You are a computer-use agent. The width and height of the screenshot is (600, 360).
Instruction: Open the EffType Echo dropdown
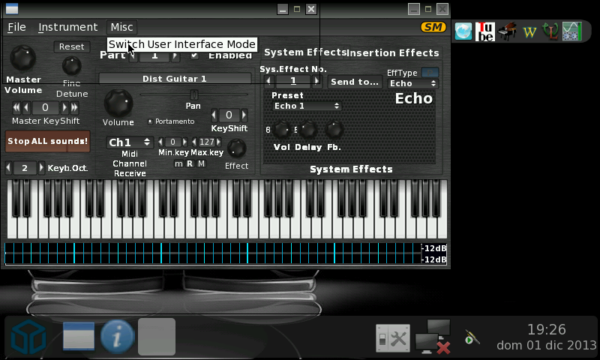click(412, 83)
